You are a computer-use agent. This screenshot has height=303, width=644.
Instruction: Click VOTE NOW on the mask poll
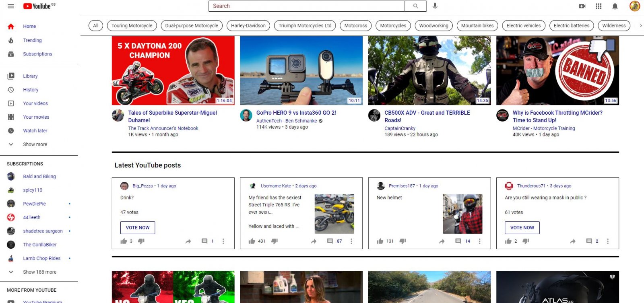tap(522, 228)
